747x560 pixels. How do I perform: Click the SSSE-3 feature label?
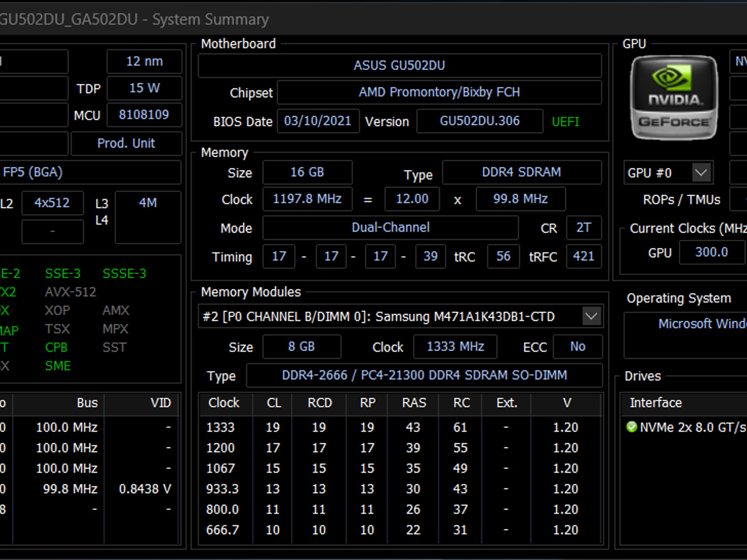(124, 273)
